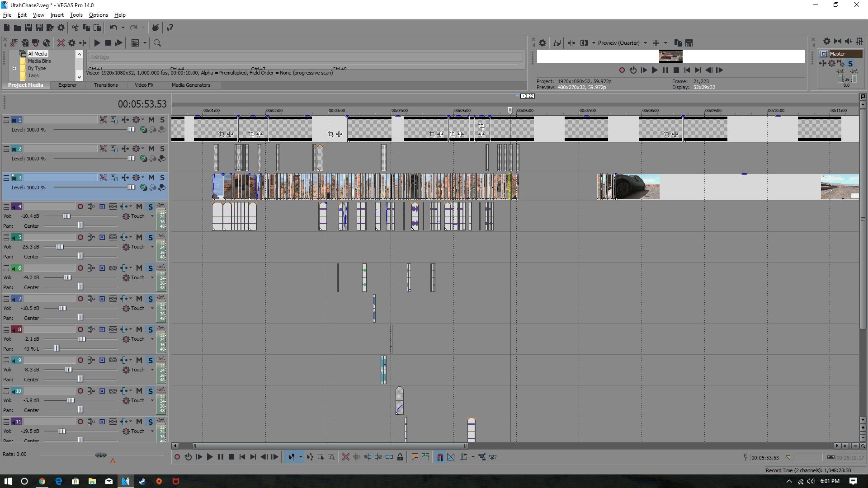Screen dimensions: 868x488
Task: Click the Add tags input field
Action: (x=305, y=57)
